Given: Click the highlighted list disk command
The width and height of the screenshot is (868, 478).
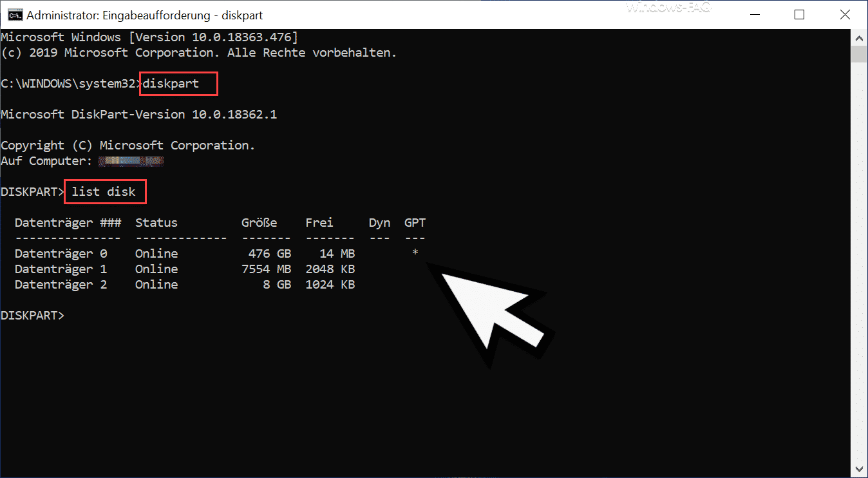Looking at the screenshot, I should pos(104,192).
